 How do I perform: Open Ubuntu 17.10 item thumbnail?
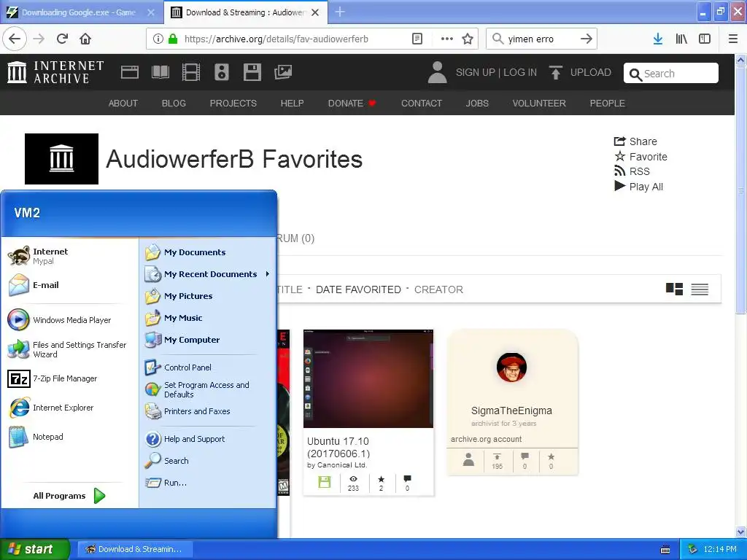coord(368,378)
